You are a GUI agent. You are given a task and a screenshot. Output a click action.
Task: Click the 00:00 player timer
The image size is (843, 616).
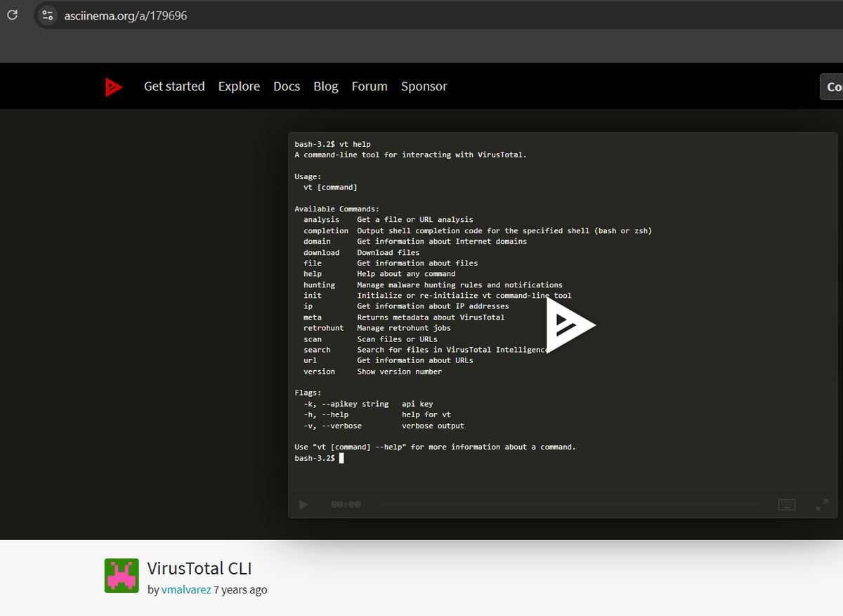point(346,504)
